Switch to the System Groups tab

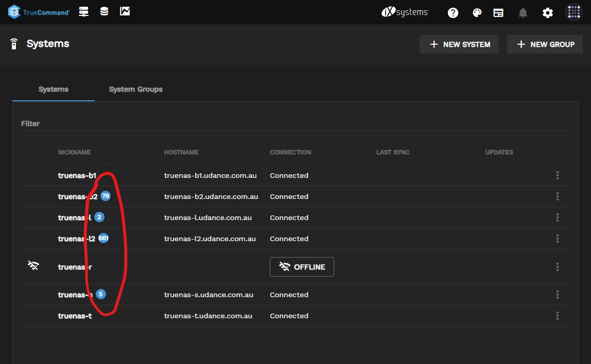[x=136, y=89]
